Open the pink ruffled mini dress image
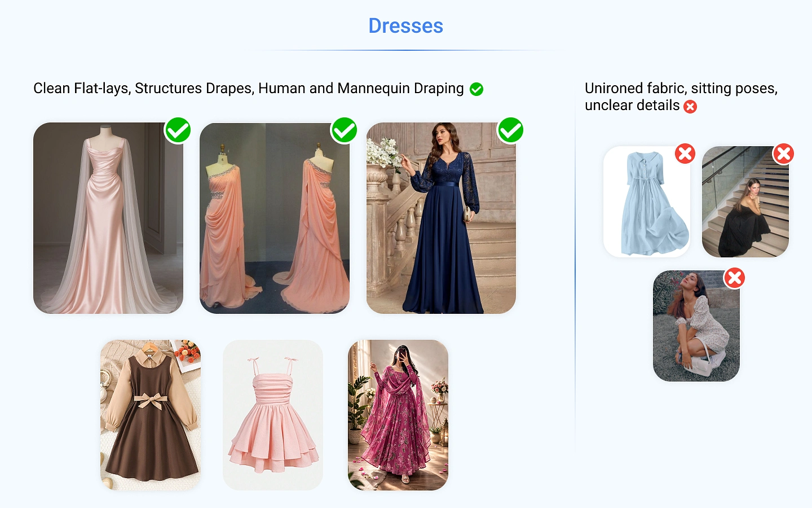This screenshot has height=508, width=812. click(273, 415)
